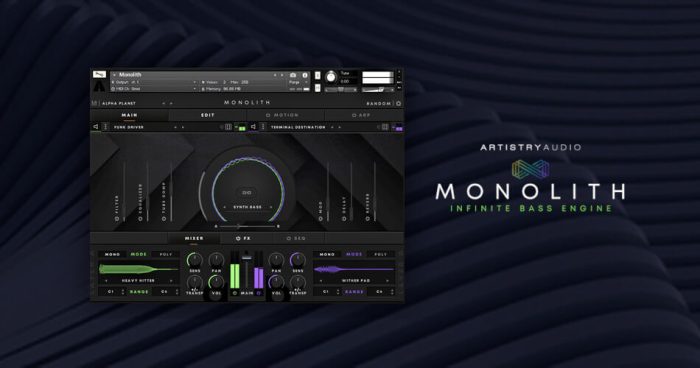700x368 pixels.
Task: Mute left layer with speaker icon
Action: pyautogui.click(x=96, y=127)
